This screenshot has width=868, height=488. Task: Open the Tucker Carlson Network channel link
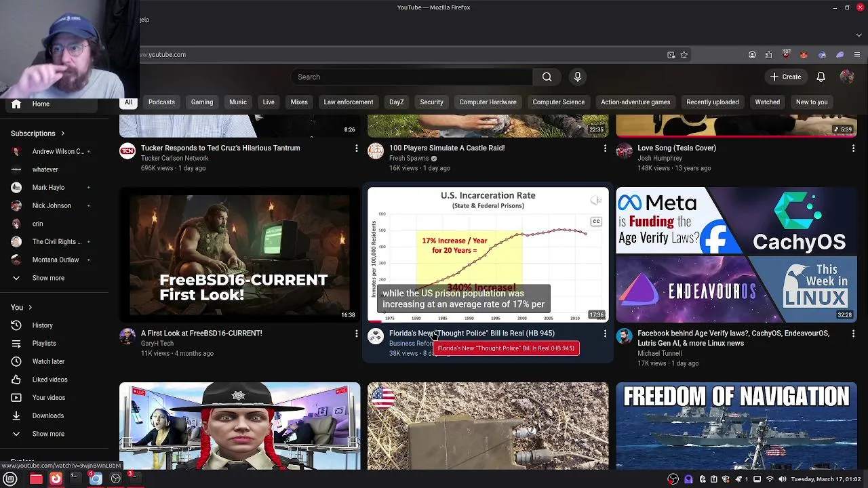tap(174, 158)
